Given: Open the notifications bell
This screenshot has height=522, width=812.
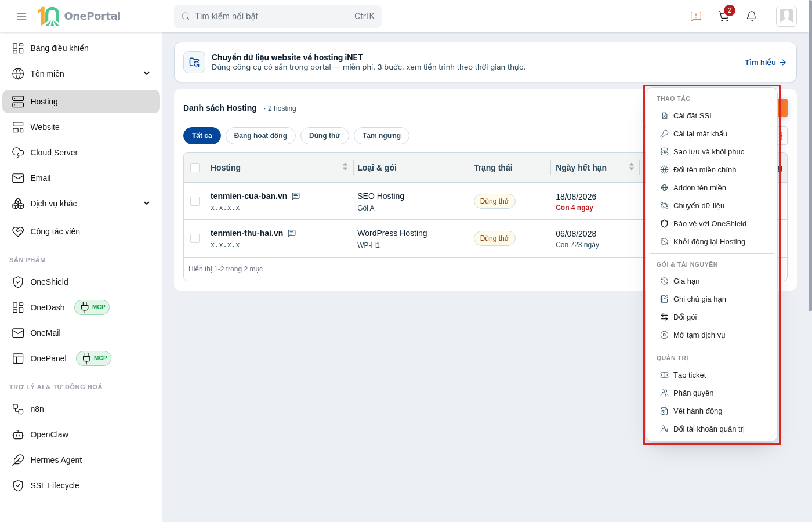Looking at the screenshot, I should (x=752, y=16).
